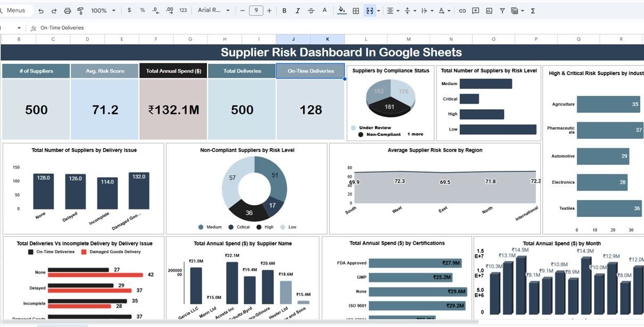The image size is (644, 327).
Task: Click the '1 more' legend entry
Action: [415, 134]
